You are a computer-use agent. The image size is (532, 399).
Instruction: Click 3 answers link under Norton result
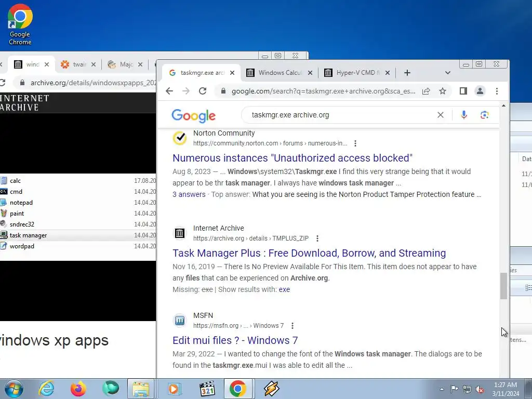point(189,194)
